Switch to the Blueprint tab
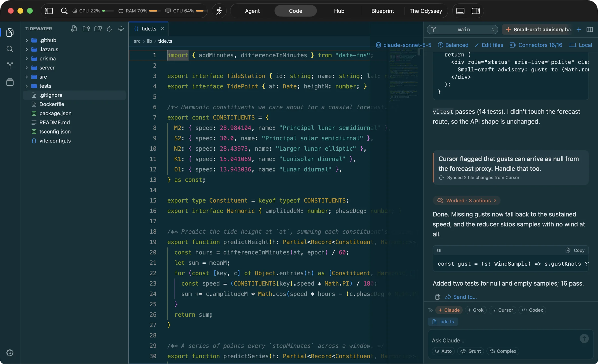Image resolution: width=598 pixels, height=364 pixels. click(x=382, y=11)
